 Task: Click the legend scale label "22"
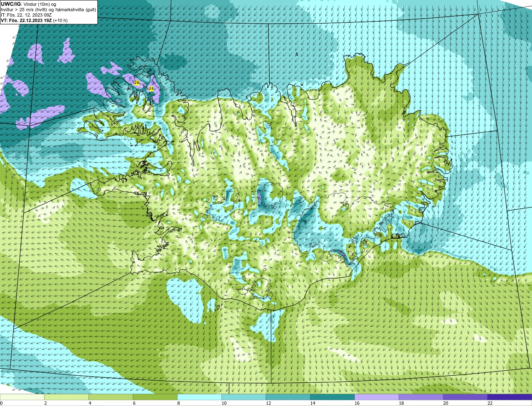(x=490, y=403)
